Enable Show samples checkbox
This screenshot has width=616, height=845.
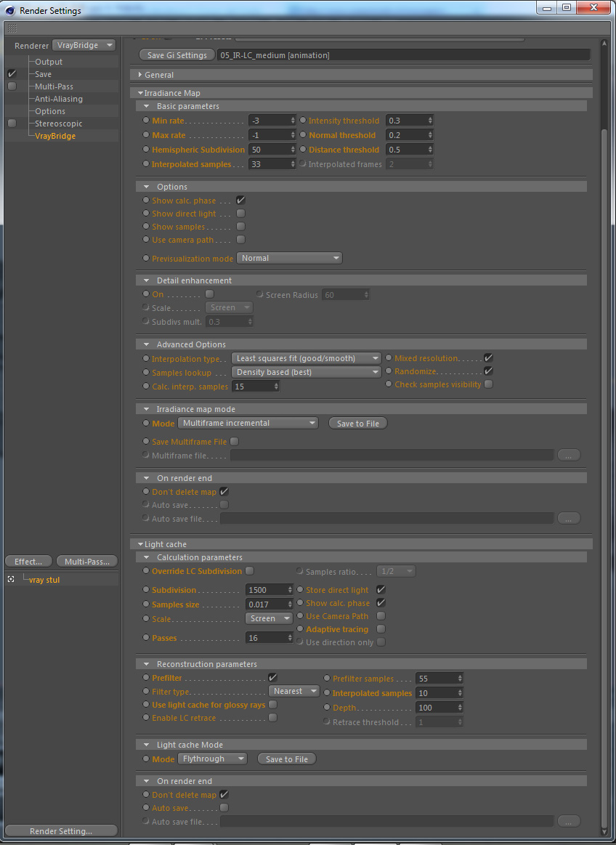click(241, 227)
